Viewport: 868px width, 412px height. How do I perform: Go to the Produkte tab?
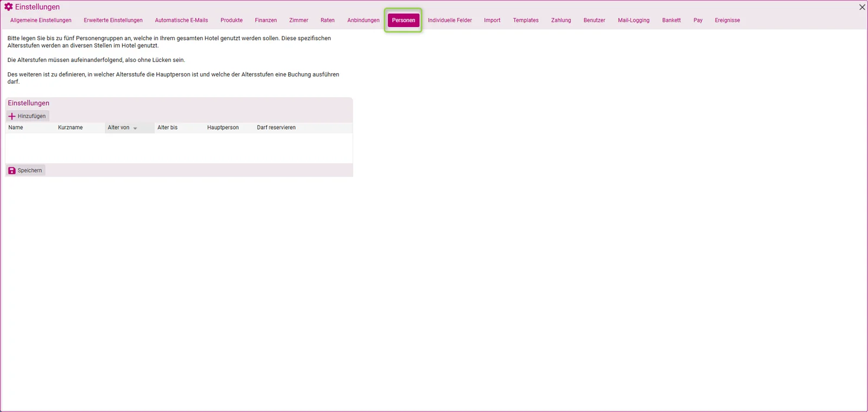(x=232, y=20)
